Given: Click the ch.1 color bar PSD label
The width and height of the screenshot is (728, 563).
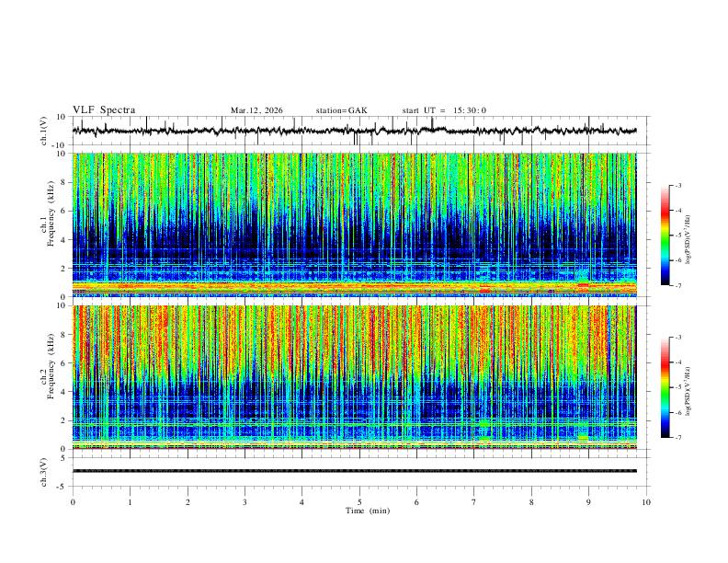Looking at the screenshot, I should point(688,240).
